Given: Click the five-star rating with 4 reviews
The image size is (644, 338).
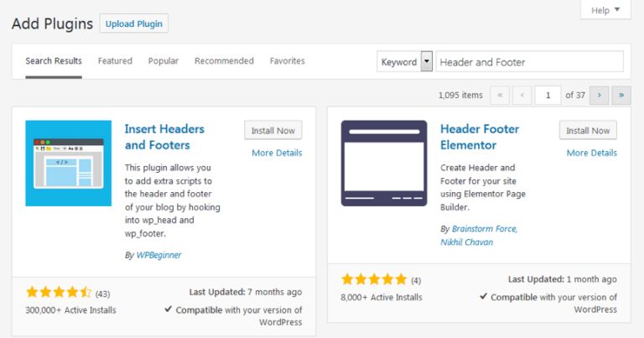Looking at the screenshot, I should [374, 279].
